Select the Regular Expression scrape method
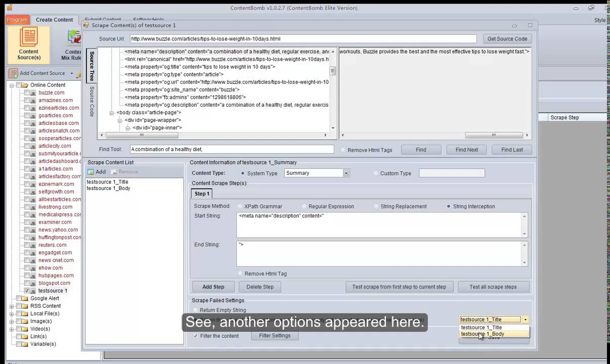The width and height of the screenshot is (610, 364). click(304, 206)
